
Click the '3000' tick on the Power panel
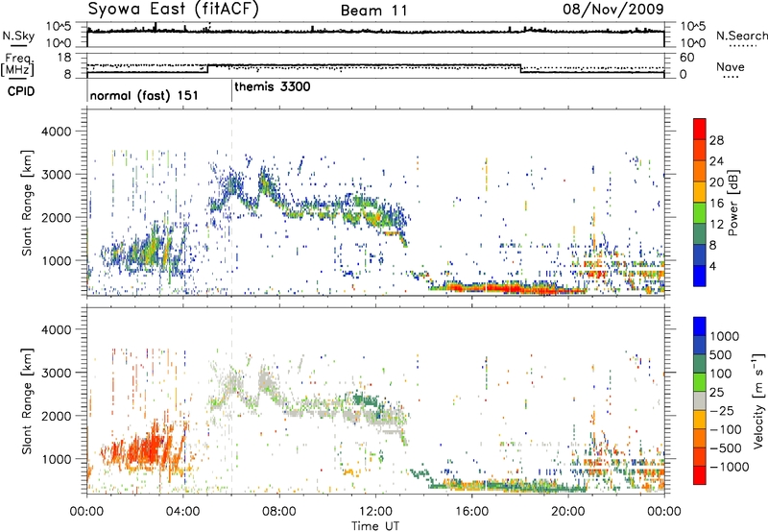[x=56, y=175]
